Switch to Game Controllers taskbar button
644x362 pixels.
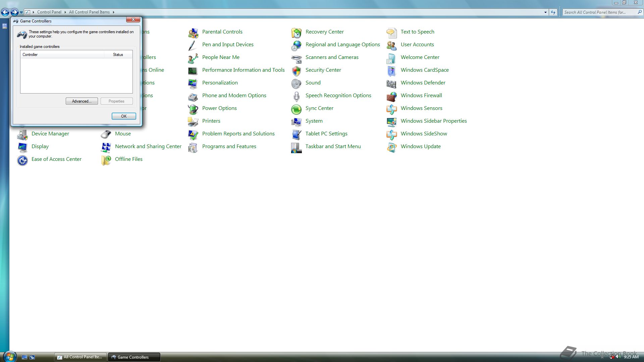click(x=134, y=357)
